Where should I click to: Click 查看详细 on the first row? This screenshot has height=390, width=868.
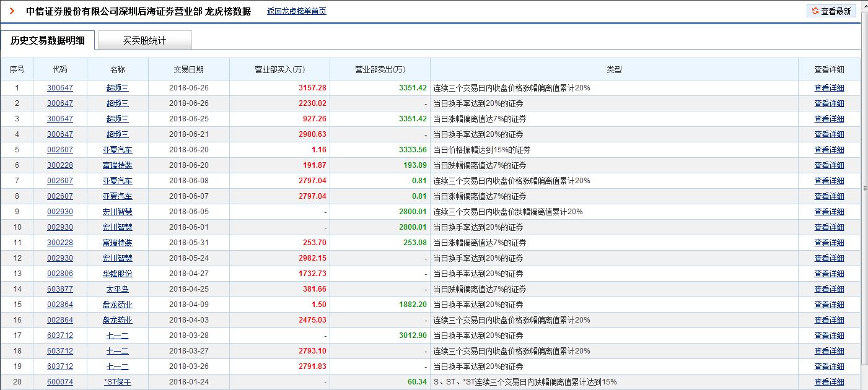[x=830, y=87]
